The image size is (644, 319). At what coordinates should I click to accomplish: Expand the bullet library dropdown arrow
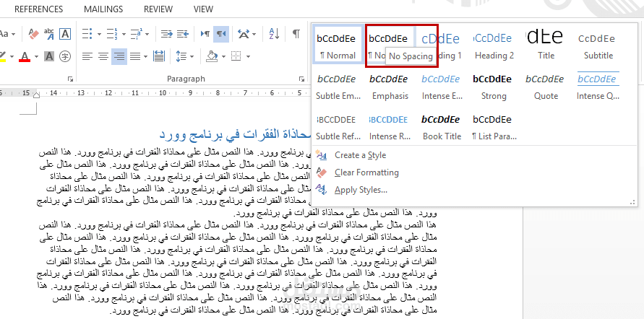point(99,34)
